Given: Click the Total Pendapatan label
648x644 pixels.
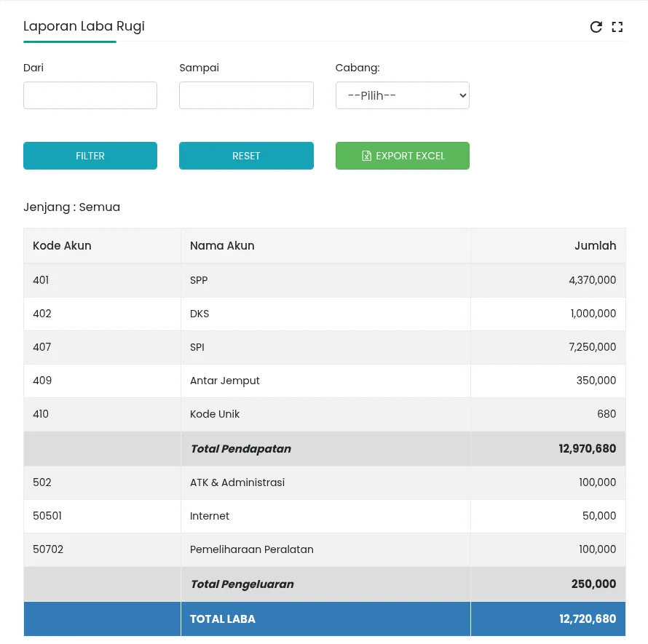Looking at the screenshot, I should [241, 449].
